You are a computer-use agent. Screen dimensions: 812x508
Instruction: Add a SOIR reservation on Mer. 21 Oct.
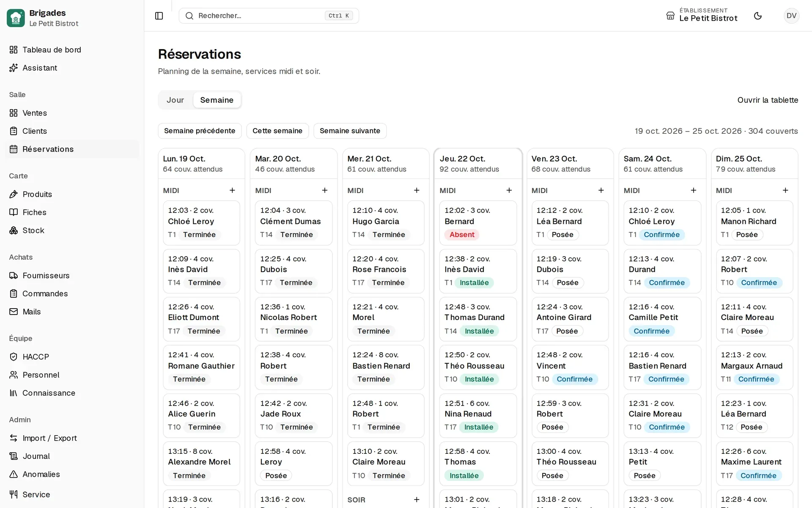(417, 500)
